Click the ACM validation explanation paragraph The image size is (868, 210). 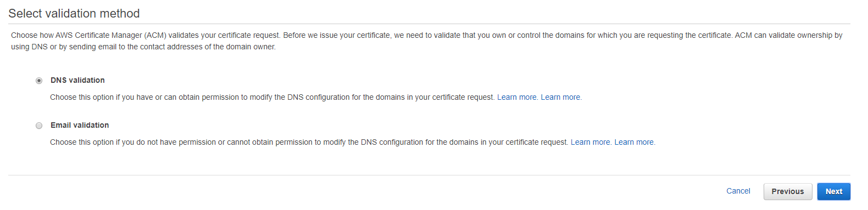(427, 41)
